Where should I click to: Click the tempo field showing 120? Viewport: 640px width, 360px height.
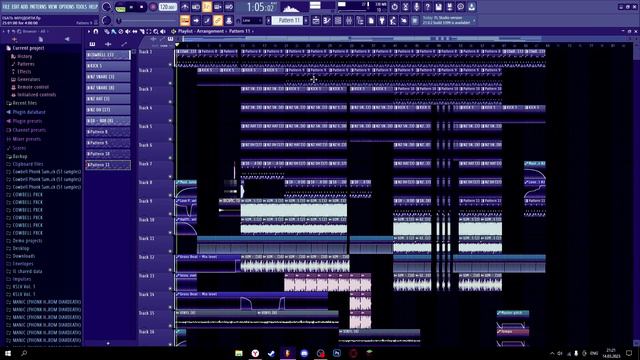tap(168, 7)
